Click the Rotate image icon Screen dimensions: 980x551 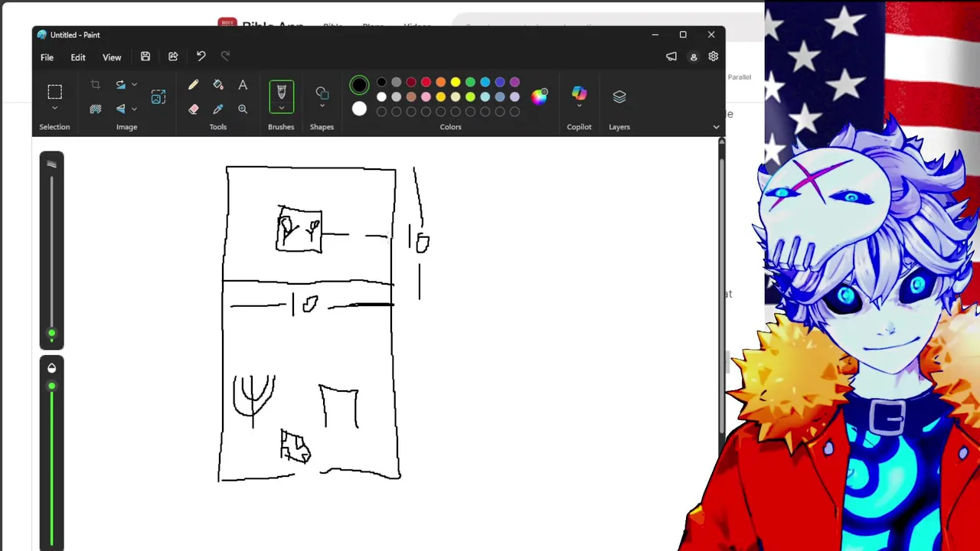[x=120, y=84]
